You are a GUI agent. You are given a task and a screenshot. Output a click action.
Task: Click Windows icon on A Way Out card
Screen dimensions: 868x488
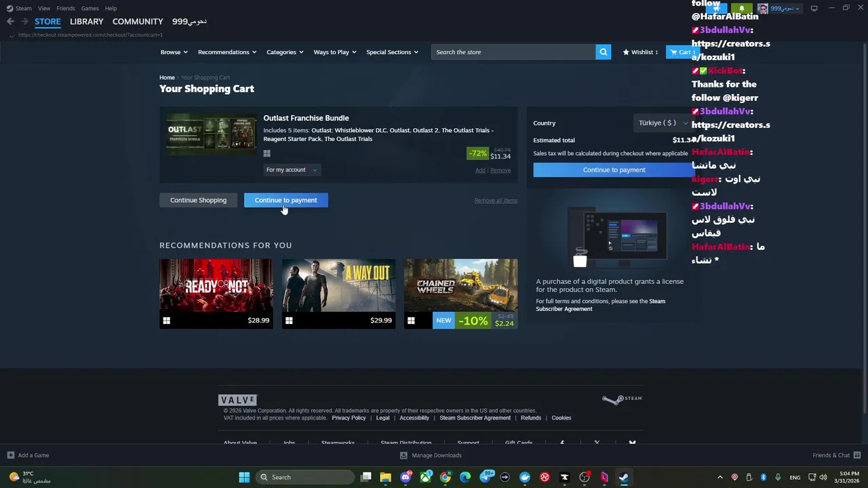289,321
